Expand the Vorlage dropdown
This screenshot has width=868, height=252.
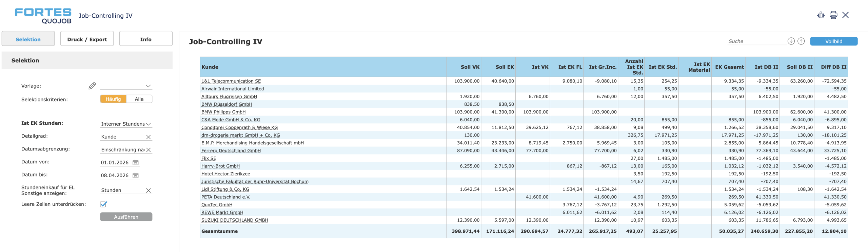[x=148, y=86]
